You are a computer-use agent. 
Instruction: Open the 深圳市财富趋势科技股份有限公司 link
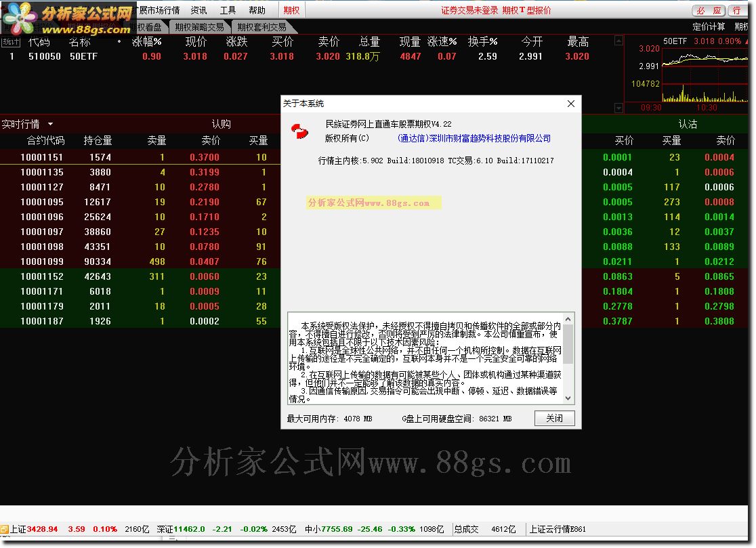coord(474,138)
